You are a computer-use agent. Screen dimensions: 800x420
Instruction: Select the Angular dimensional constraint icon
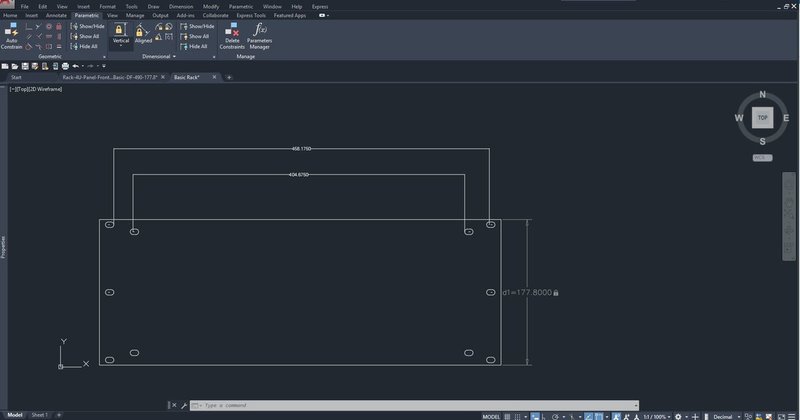[159, 37]
